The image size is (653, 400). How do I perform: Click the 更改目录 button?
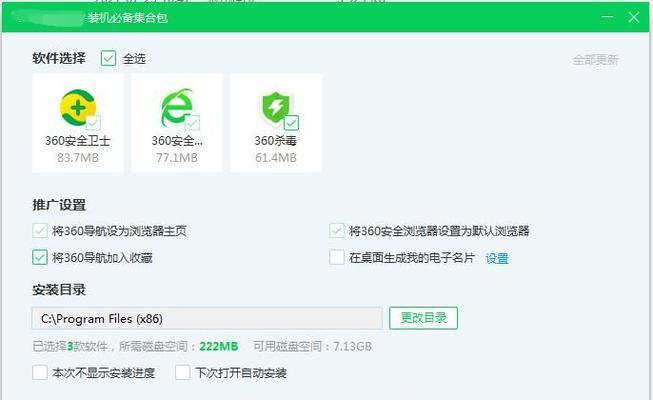coord(424,318)
